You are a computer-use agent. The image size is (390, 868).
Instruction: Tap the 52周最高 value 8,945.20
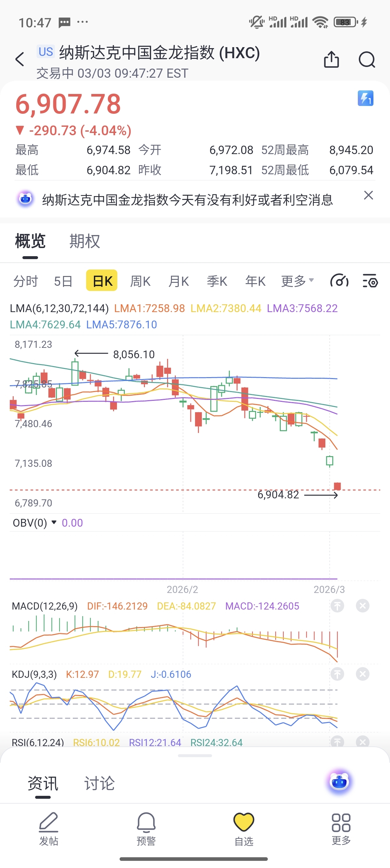[351, 150]
